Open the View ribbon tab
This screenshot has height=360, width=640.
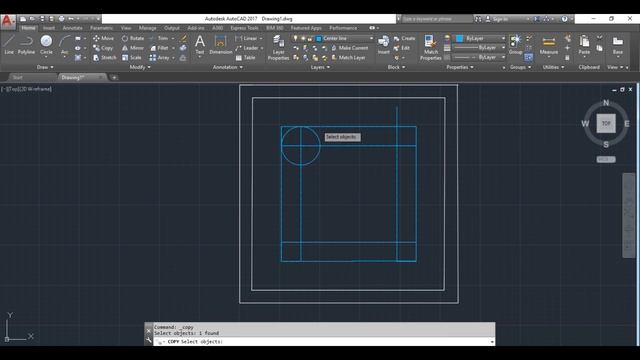126,28
